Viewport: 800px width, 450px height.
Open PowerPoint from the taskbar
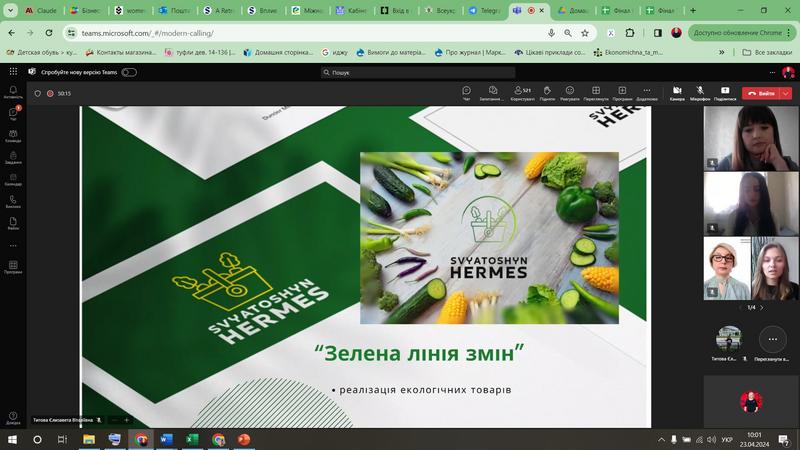[244, 439]
